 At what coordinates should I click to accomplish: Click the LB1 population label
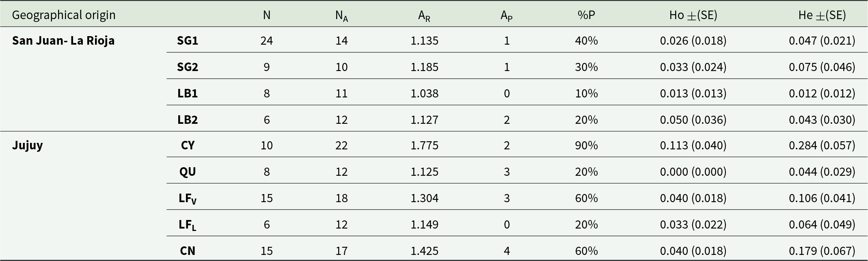(x=188, y=93)
